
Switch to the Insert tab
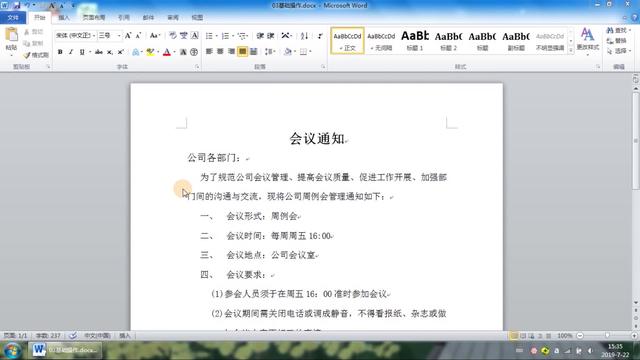pos(64,18)
